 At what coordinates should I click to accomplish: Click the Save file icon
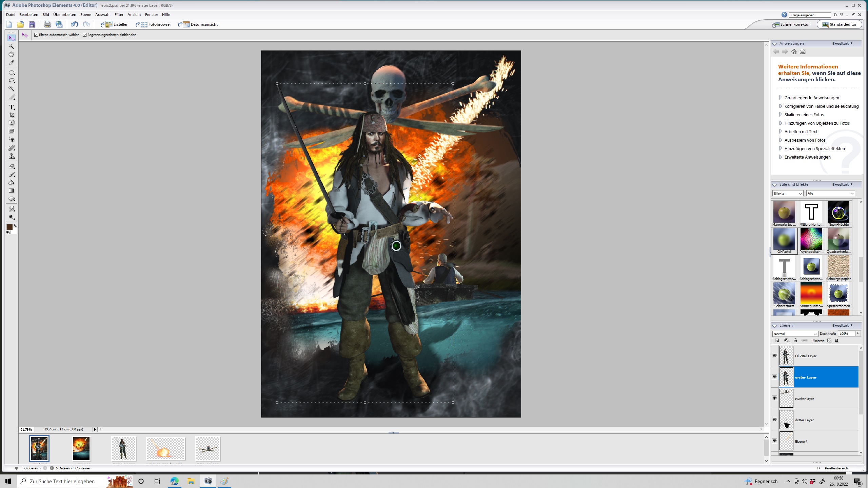click(x=32, y=24)
